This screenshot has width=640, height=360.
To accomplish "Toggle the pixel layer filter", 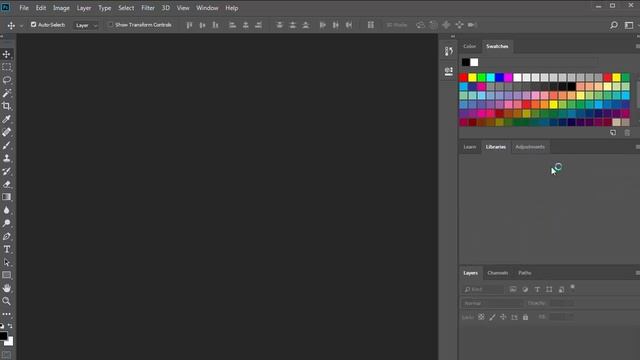I will [x=513, y=289].
